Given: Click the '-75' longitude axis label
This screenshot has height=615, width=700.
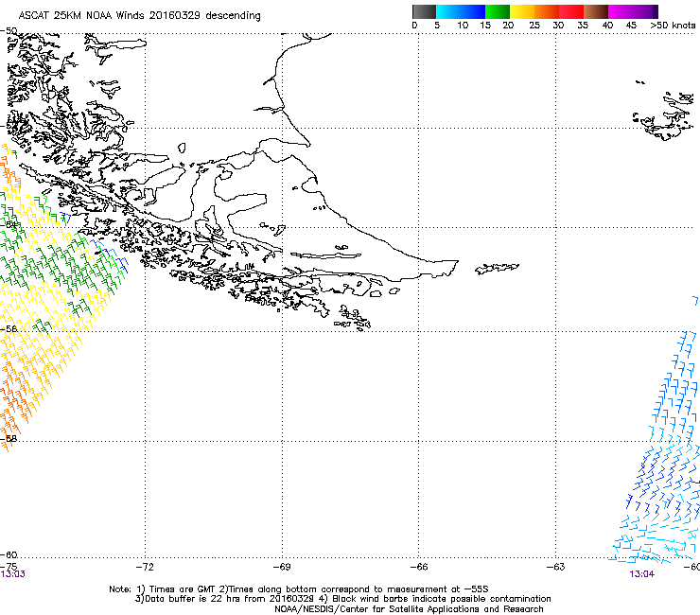Looking at the screenshot, I should click(x=9, y=567).
